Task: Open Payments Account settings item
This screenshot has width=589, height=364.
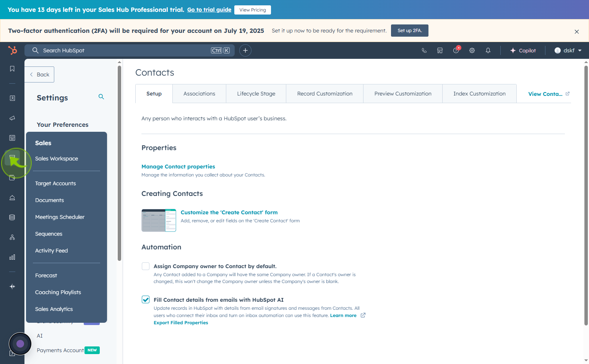Action: [60, 350]
